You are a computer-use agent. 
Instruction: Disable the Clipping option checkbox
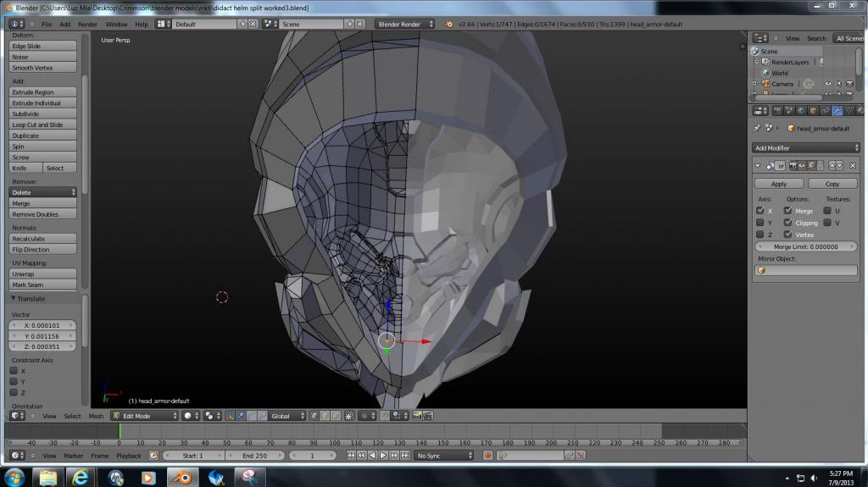click(x=787, y=223)
